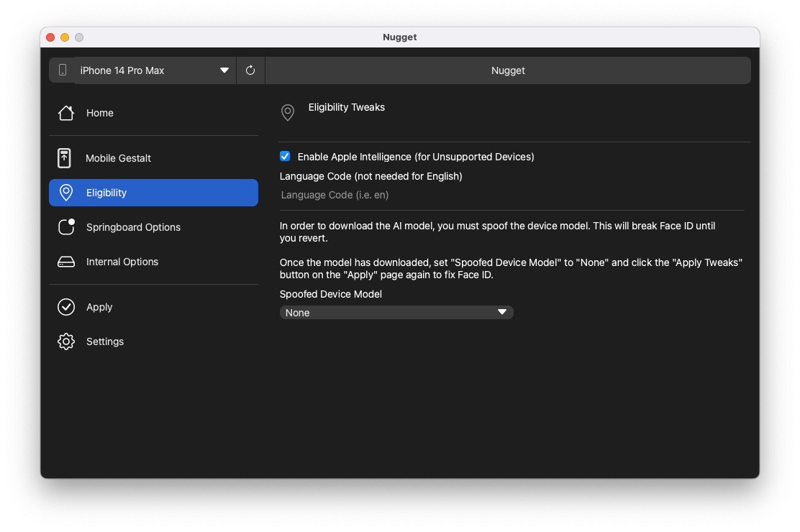Switch to Springboard Options
Image resolution: width=800 pixels, height=532 pixels.
click(x=153, y=227)
